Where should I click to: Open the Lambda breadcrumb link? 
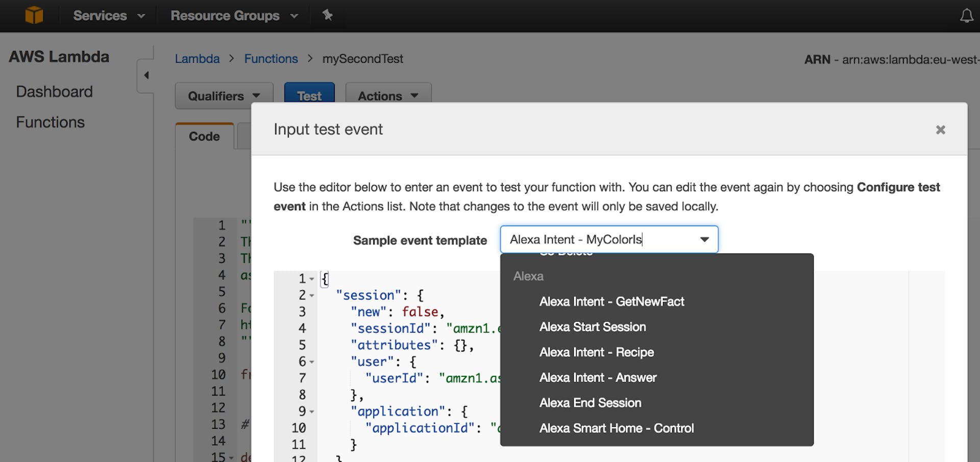pyautogui.click(x=197, y=59)
